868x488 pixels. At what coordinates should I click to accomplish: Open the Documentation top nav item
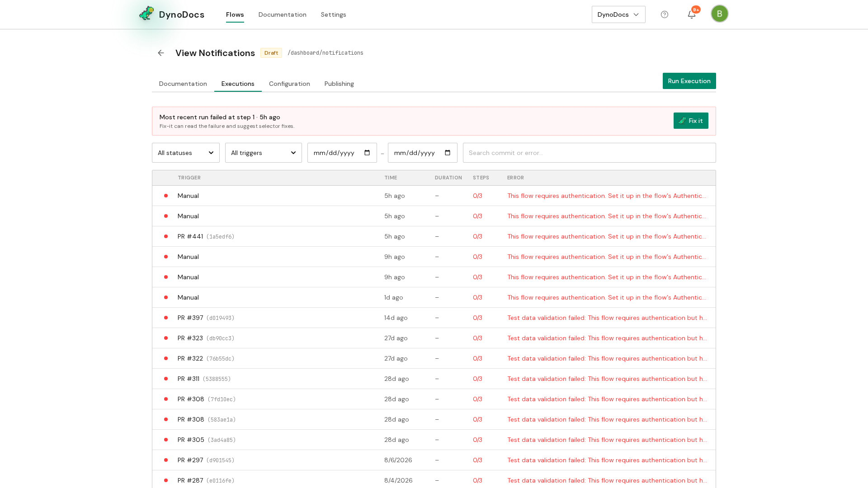pos(282,14)
